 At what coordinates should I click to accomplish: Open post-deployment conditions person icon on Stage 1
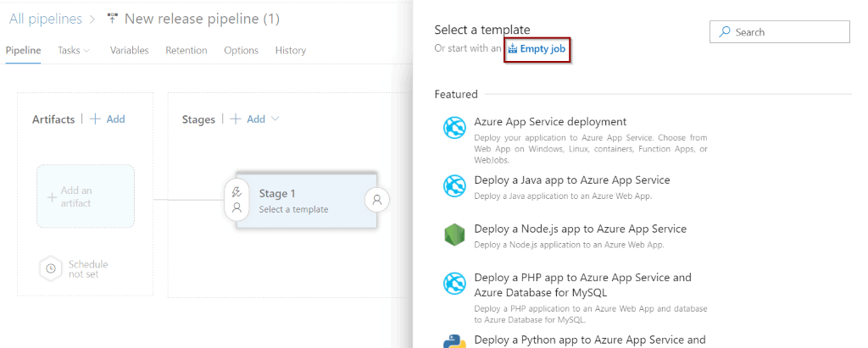tap(377, 200)
